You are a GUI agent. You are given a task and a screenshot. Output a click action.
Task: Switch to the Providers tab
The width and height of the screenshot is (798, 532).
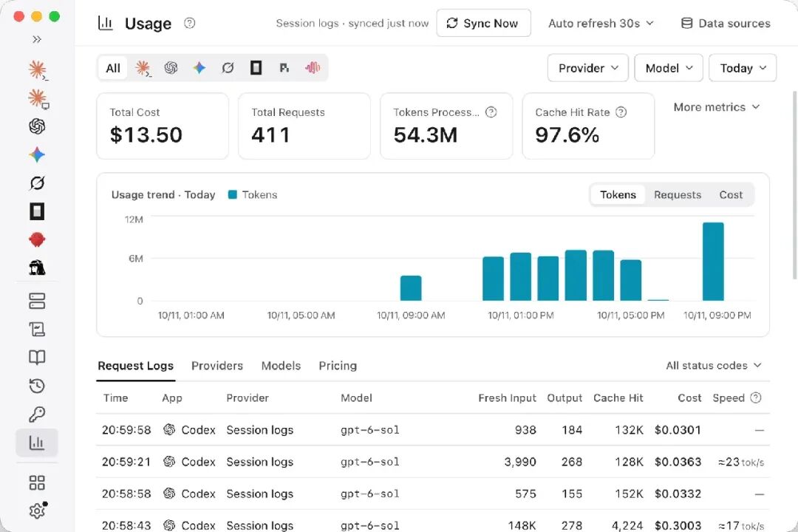click(216, 366)
